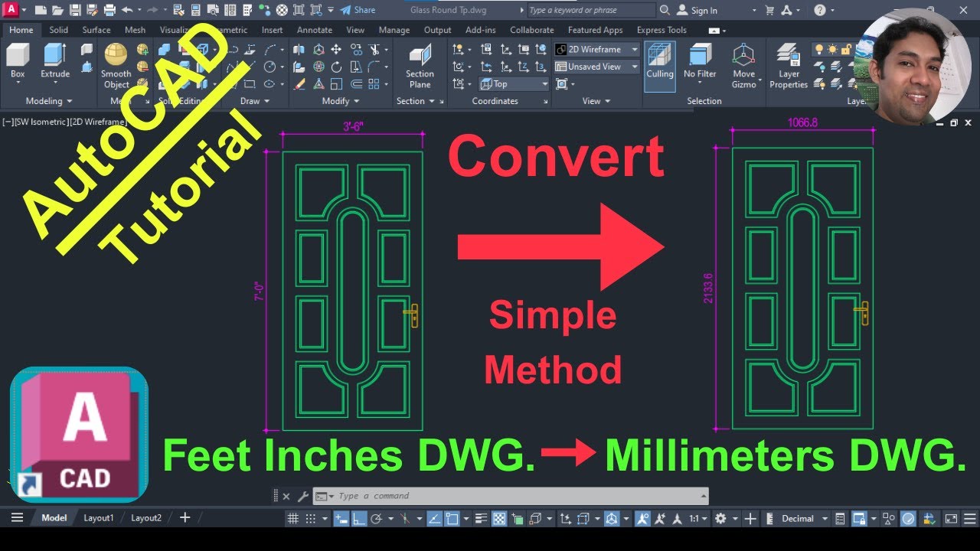Toggle snap mode dotted grid
This screenshot has height=551, width=980.
pyautogui.click(x=310, y=518)
